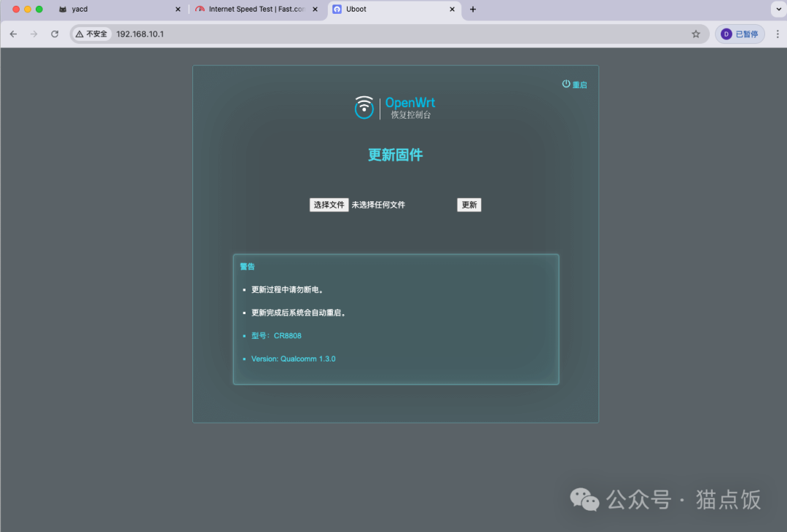Switch to Internet Speed Test tab
The width and height of the screenshot is (787, 532).
(257, 9)
